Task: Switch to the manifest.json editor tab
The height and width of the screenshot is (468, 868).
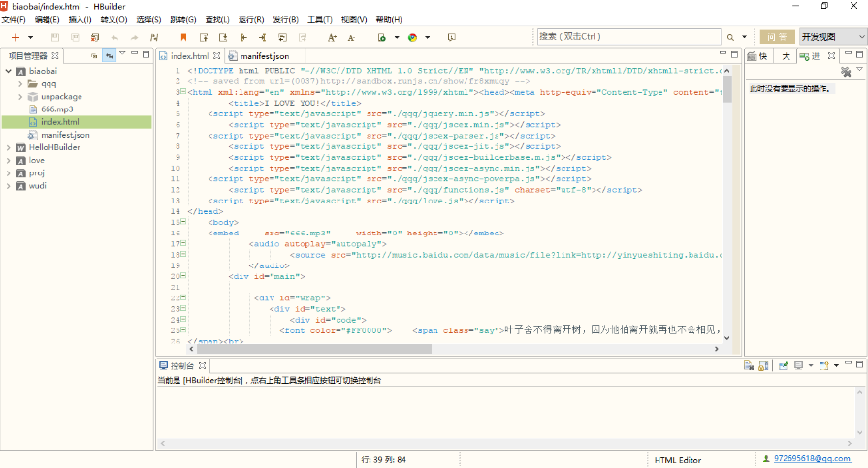Action: pos(264,56)
